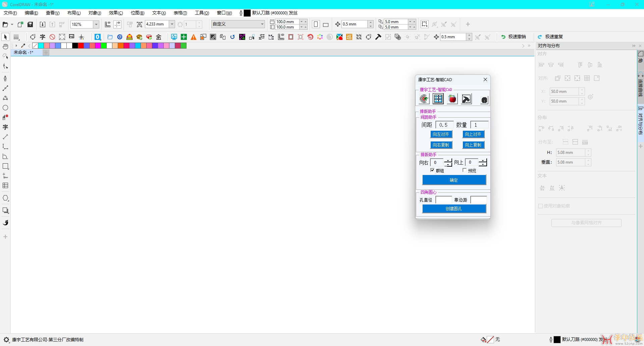This screenshot has height=346, width=644.
Task: Select the Pick arrow tool
Action: tap(5, 37)
